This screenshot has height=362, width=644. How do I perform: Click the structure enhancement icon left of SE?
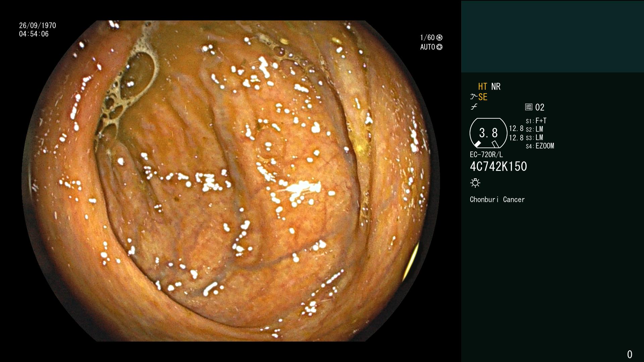[474, 97]
